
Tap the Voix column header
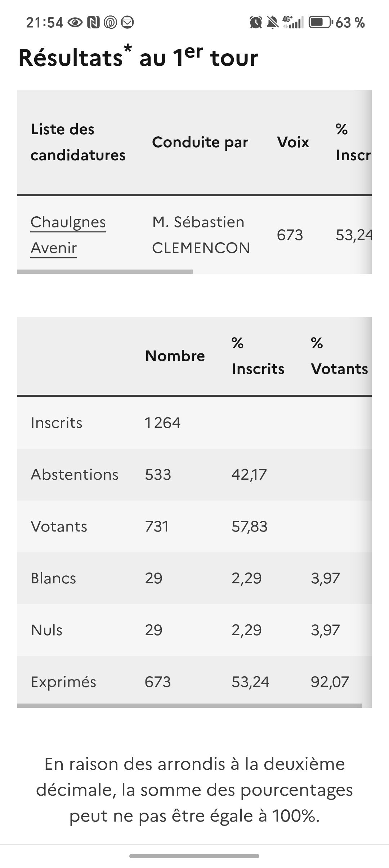[293, 142]
